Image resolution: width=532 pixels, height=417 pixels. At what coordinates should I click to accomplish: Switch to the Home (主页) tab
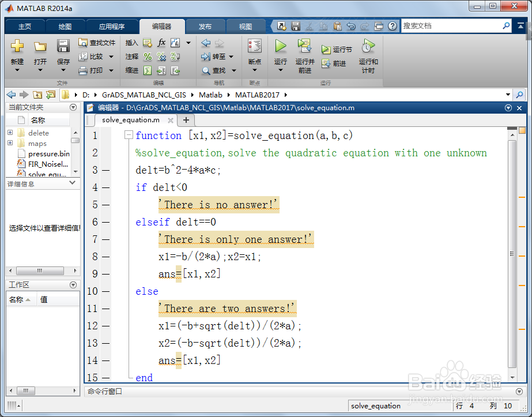(25, 27)
